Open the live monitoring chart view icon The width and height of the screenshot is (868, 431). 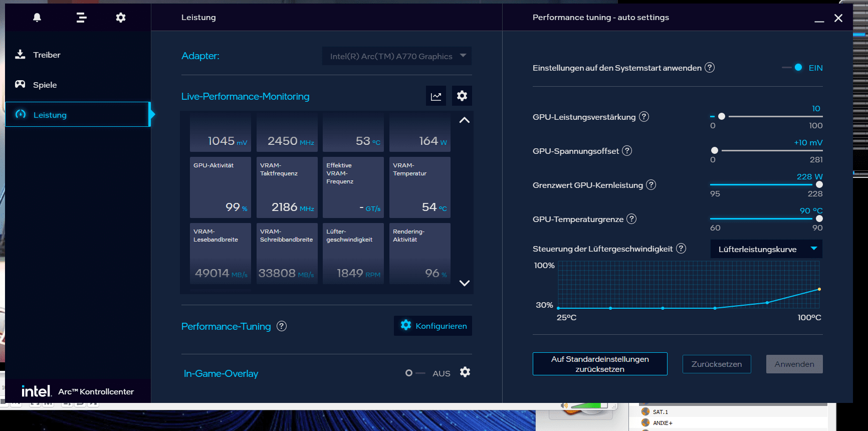436,96
